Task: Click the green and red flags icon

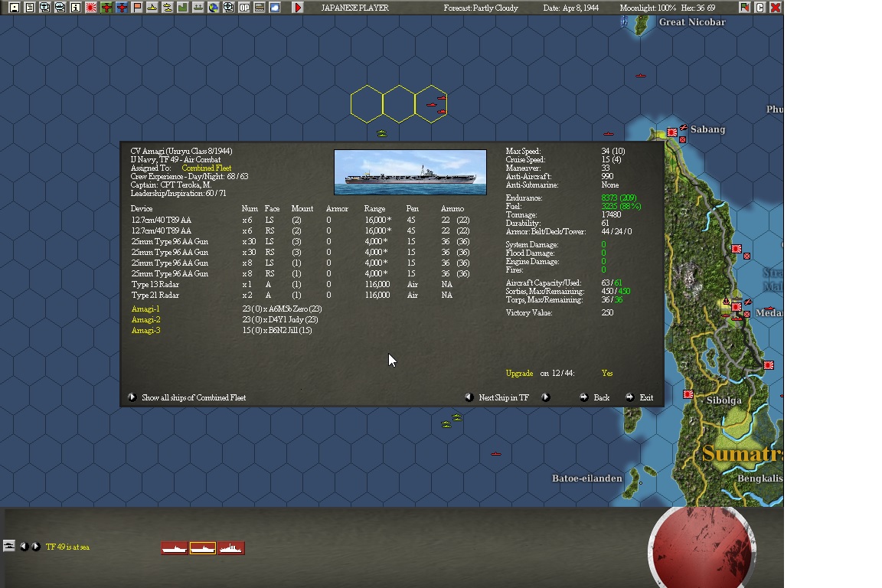Action: (x=745, y=8)
